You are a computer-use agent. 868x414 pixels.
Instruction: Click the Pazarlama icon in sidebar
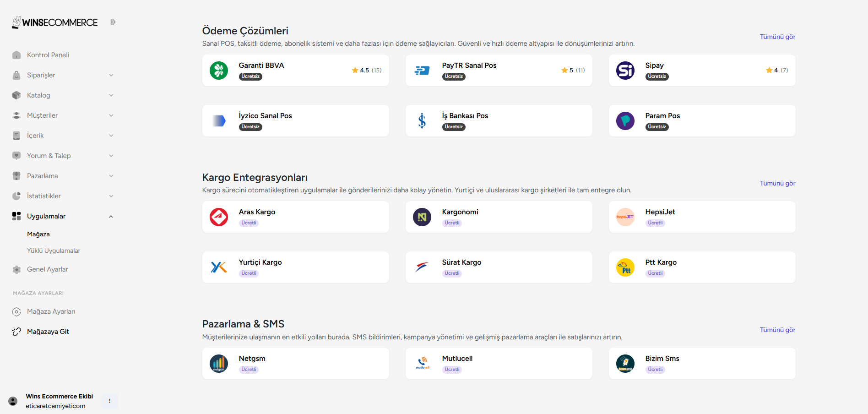16,176
